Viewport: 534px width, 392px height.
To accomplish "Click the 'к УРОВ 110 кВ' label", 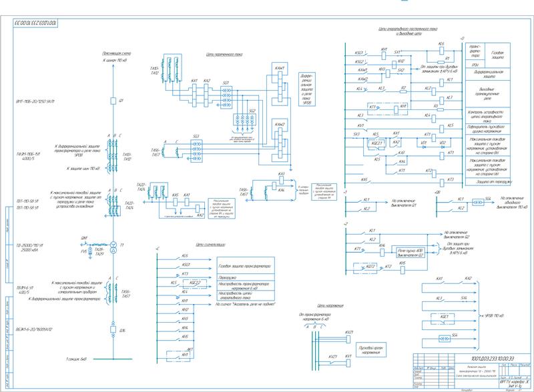I will click(x=493, y=316).
